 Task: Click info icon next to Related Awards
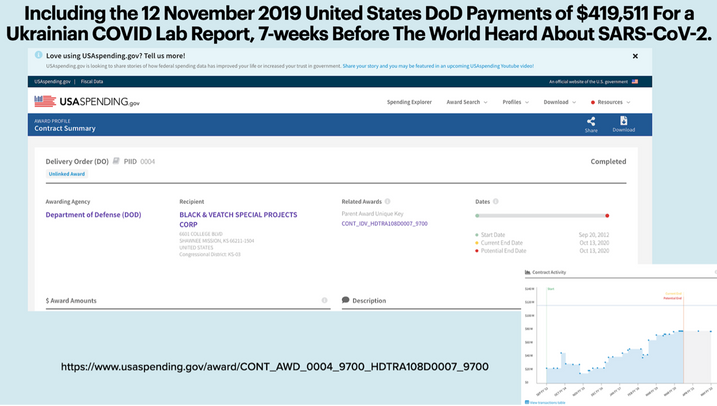(x=387, y=201)
